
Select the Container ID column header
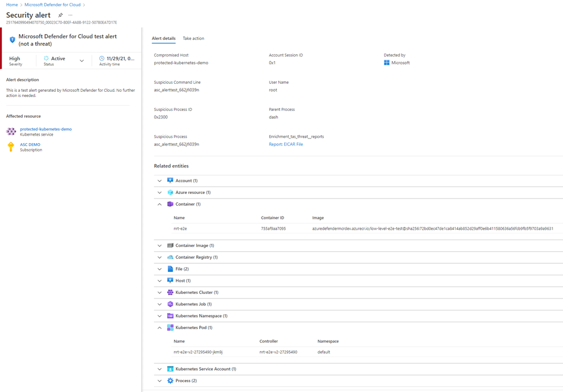click(273, 218)
